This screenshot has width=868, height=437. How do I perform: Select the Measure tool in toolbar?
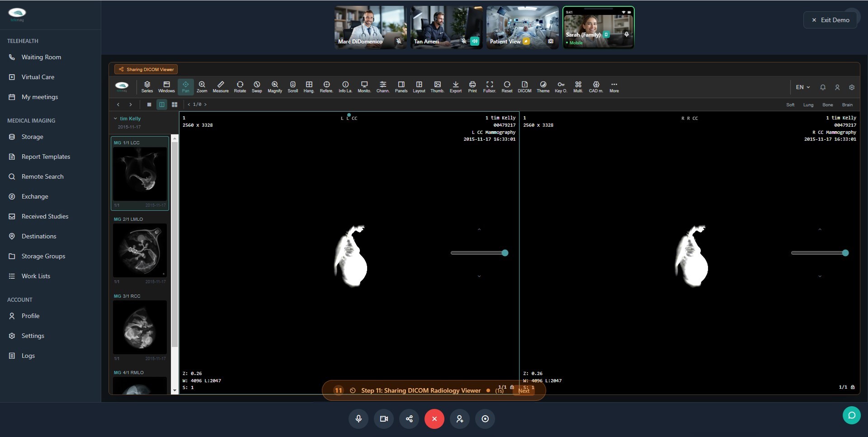tap(220, 87)
